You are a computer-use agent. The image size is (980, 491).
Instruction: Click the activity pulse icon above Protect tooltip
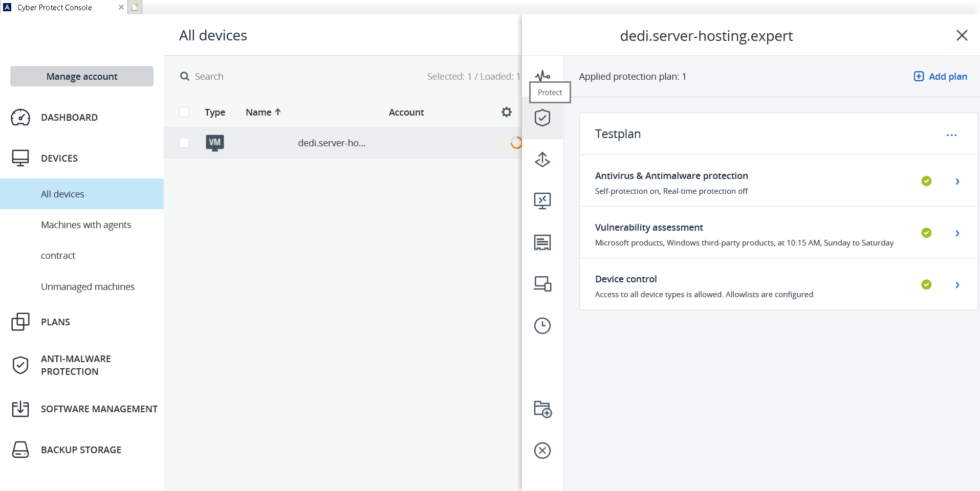pos(542,76)
